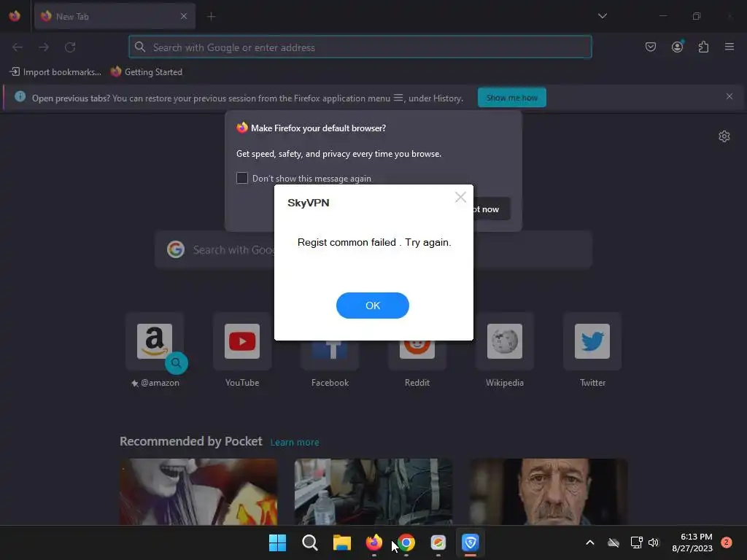
Task: Open the Pocket story showing an old man
Action: pyautogui.click(x=549, y=492)
